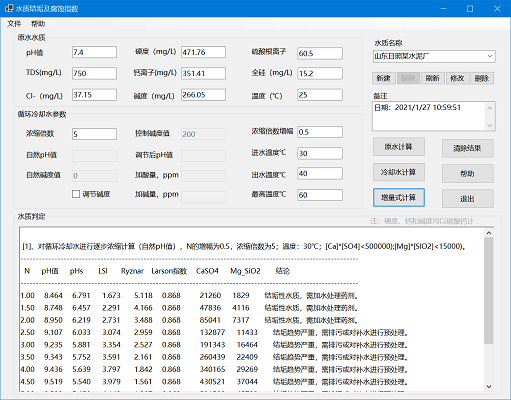Edit the raw water 温度 field showing 25
Viewport: 511px width, 400px height.
320,95
